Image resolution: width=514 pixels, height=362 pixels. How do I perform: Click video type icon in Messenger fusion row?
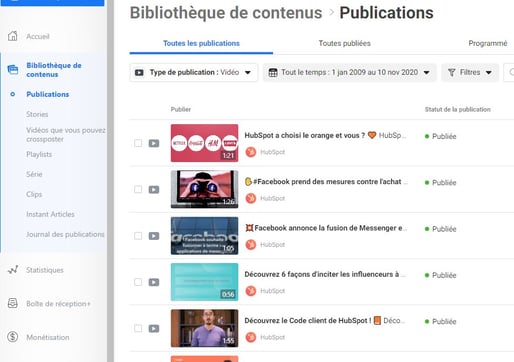tap(154, 236)
